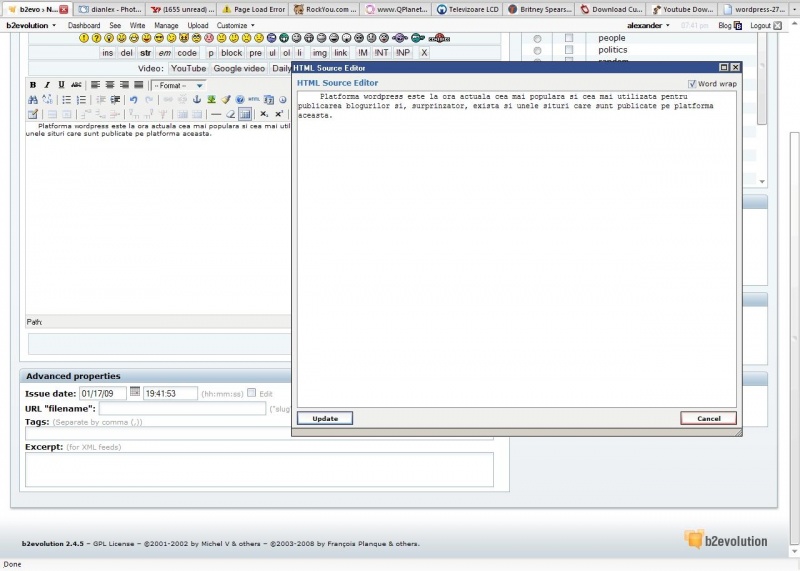Open Find (binoculars) tool
The height and width of the screenshot is (571, 800).
33,100
